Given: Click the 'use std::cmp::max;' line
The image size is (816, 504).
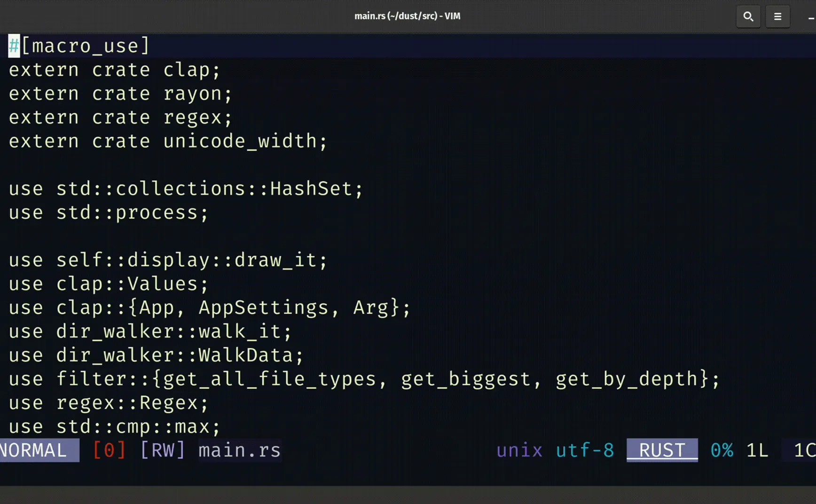Looking at the screenshot, I should point(114,427).
